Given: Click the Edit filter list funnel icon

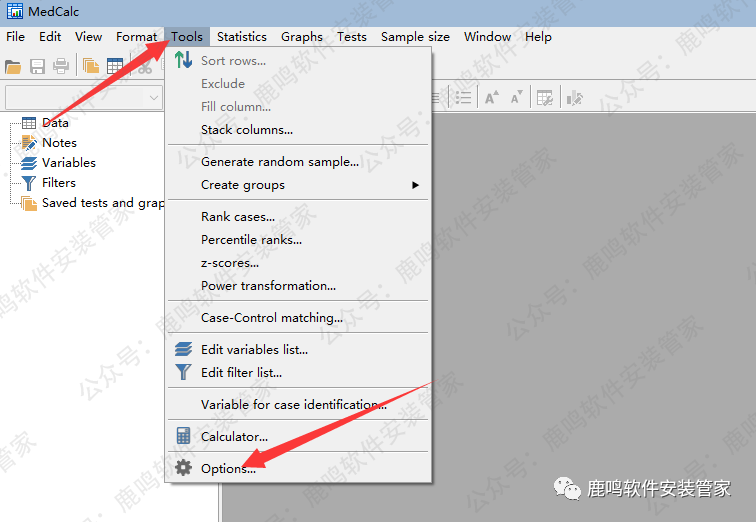Looking at the screenshot, I should point(183,372).
